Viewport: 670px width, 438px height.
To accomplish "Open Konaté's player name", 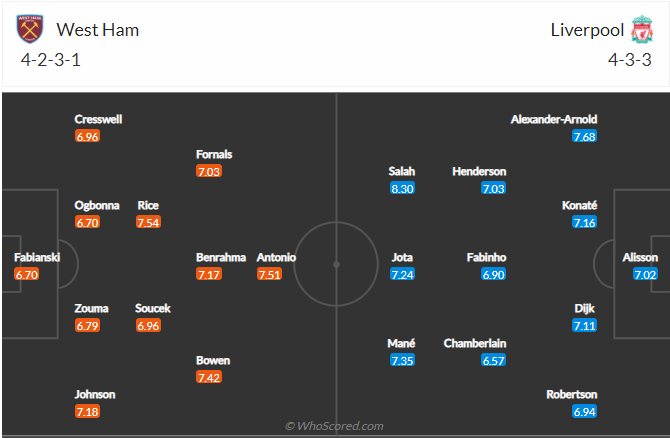I will click(x=580, y=205).
